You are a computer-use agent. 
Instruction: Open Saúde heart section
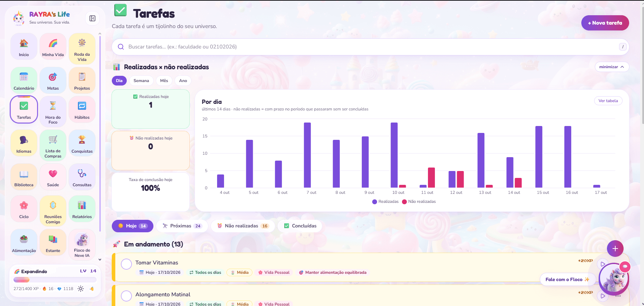[53, 177]
